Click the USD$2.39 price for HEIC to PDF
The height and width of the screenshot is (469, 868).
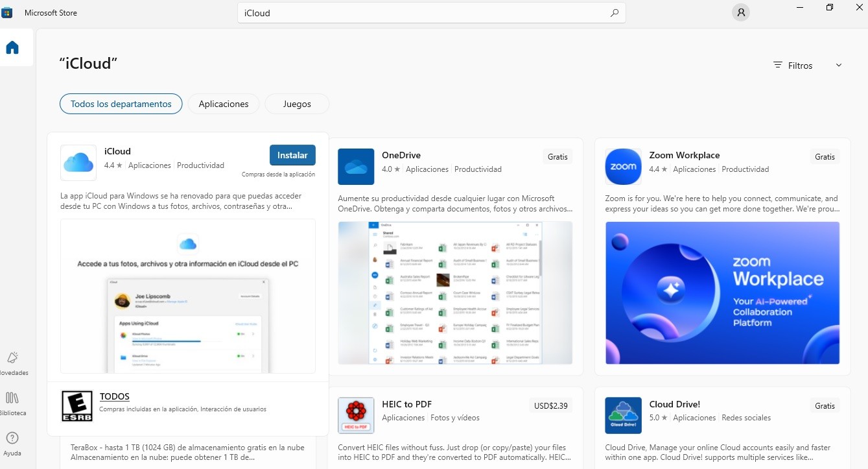click(x=551, y=405)
